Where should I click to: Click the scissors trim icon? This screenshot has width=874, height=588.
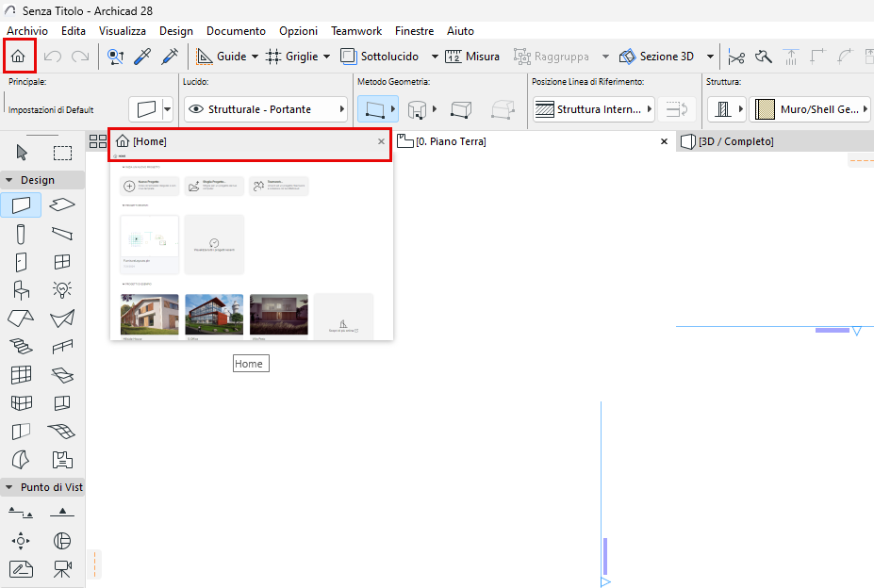pos(736,57)
